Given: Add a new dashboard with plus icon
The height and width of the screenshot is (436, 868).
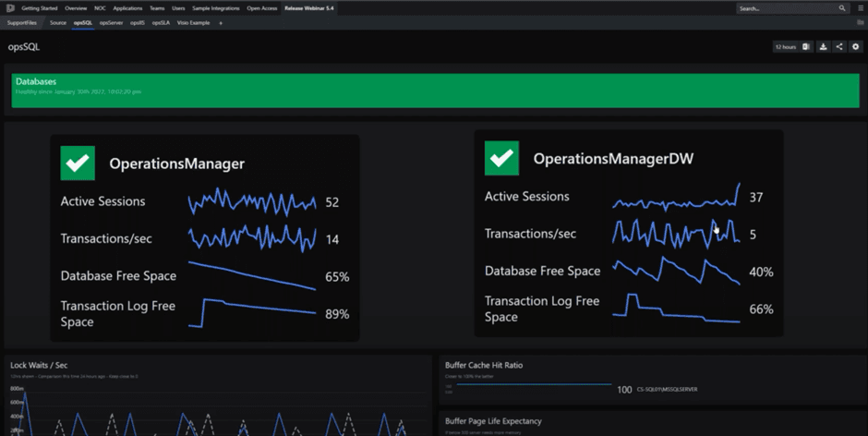Looking at the screenshot, I should pos(221,23).
